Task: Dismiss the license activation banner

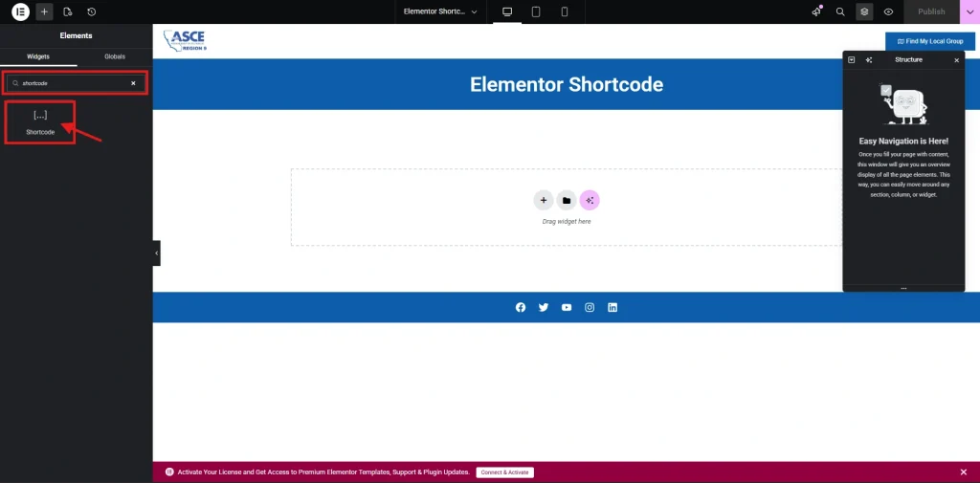Action: 963,472
